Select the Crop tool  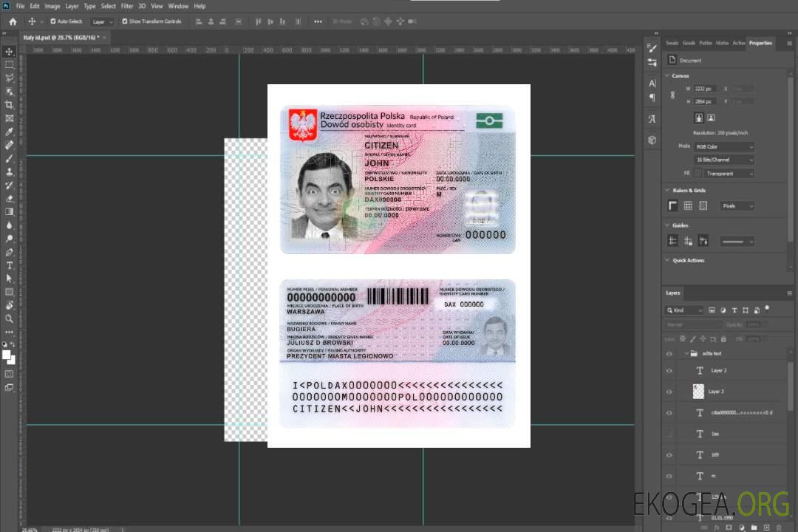click(x=9, y=105)
